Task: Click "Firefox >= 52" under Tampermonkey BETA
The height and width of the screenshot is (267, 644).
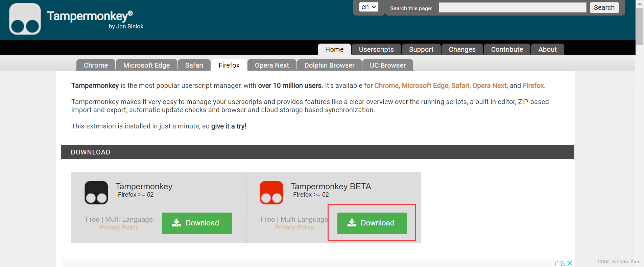Action: [311, 195]
